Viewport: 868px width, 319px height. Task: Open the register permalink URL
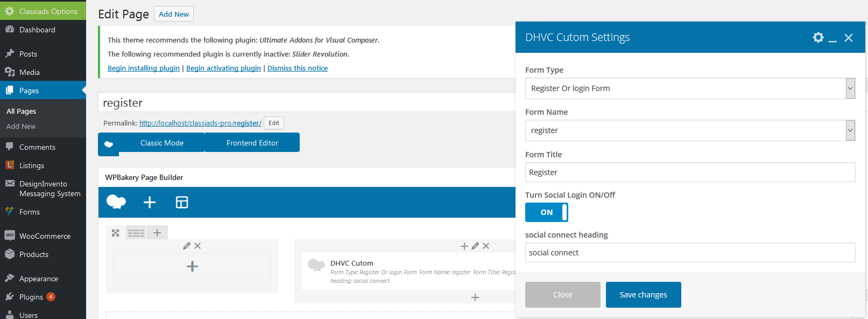coord(200,123)
